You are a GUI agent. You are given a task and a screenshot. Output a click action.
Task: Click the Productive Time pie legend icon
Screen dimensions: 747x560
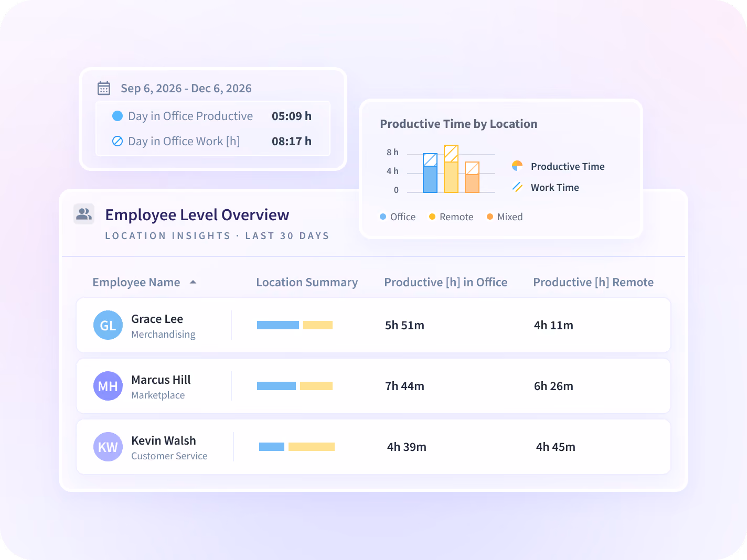[517, 166]
